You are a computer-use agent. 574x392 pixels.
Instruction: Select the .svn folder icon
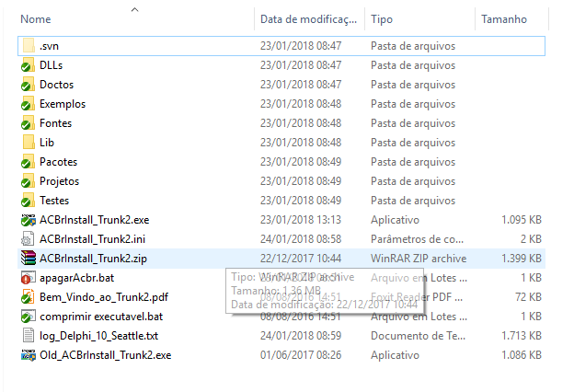pos(29,46)
